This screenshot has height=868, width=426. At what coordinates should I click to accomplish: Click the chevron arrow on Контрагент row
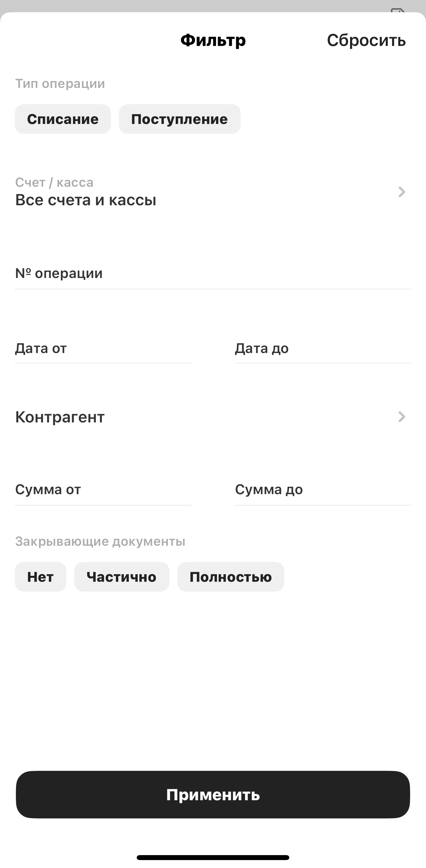402,417
